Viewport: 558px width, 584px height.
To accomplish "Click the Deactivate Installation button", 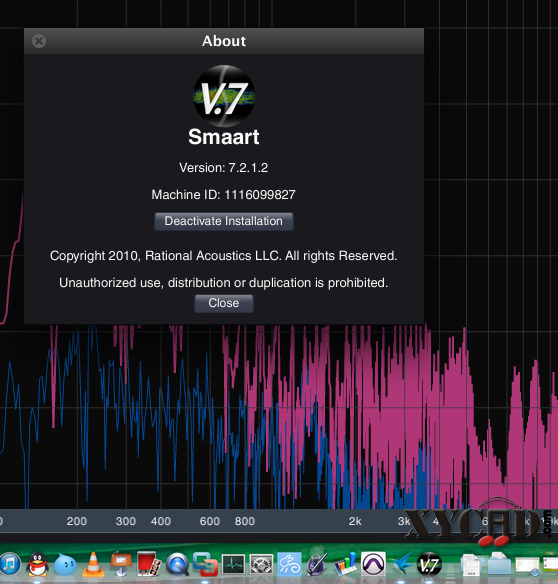I will (x=224, y=221).
